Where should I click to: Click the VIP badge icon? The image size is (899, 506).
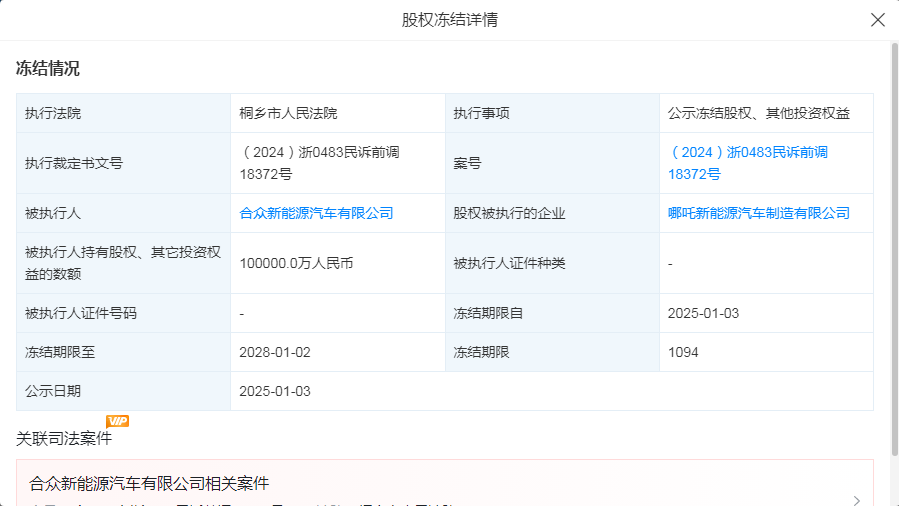tap(117, 421)
